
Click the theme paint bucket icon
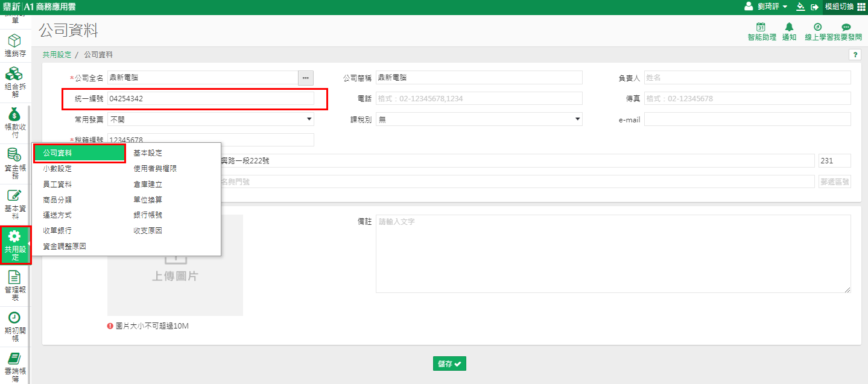pyautogui.click(x=800, y=7)
